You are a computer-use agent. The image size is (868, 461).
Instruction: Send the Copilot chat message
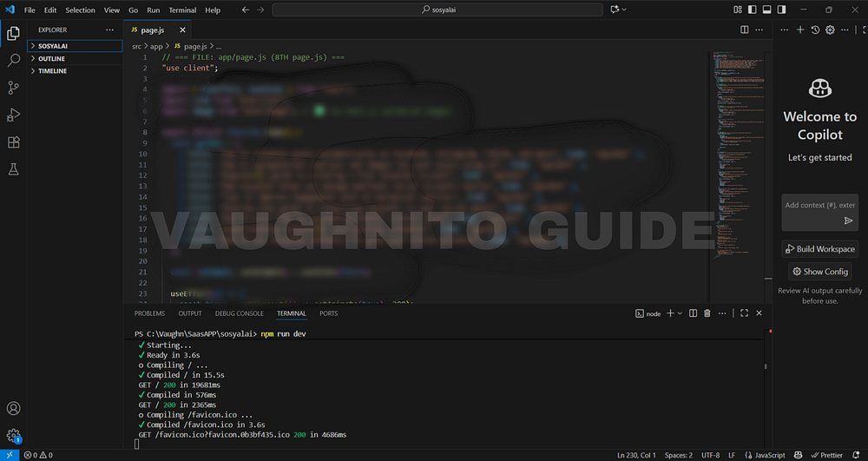(848, 221)
